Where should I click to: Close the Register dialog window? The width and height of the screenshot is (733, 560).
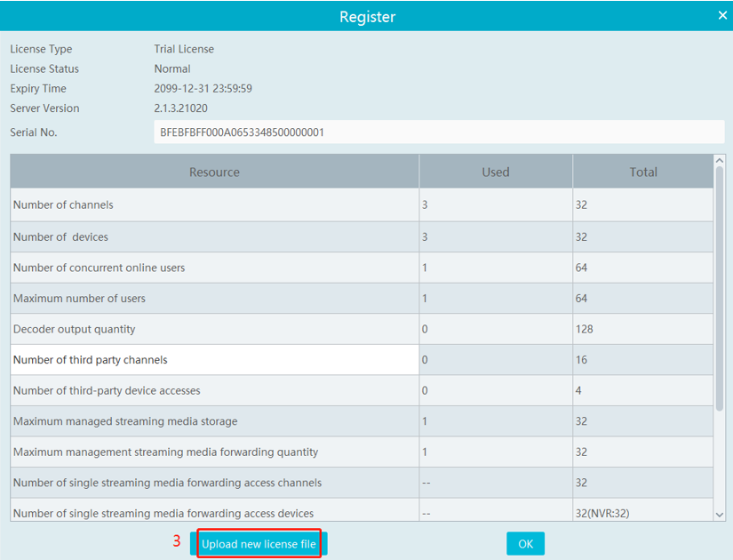point(722,15)
